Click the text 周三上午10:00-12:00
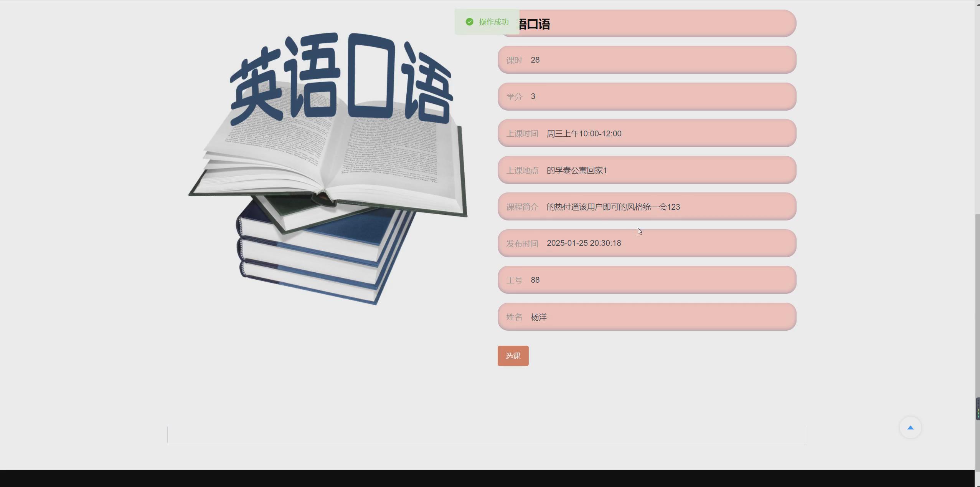 [x=583, y=133]
